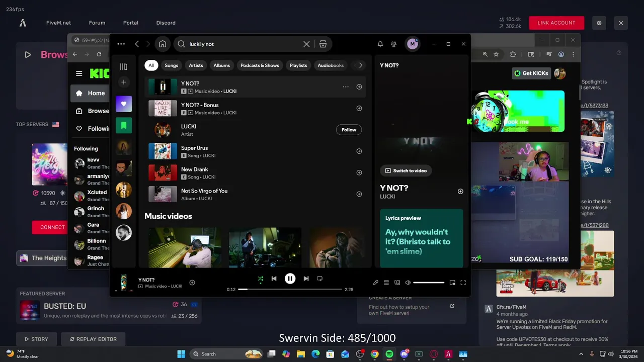This screenshot has width=644, height=362.
Task: Open Forum link in FiveM header
Action: [x=97, y=23]
